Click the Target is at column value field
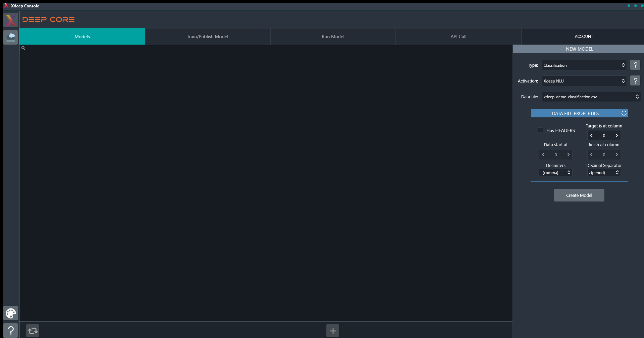644x338 pixels. [604, 135]
